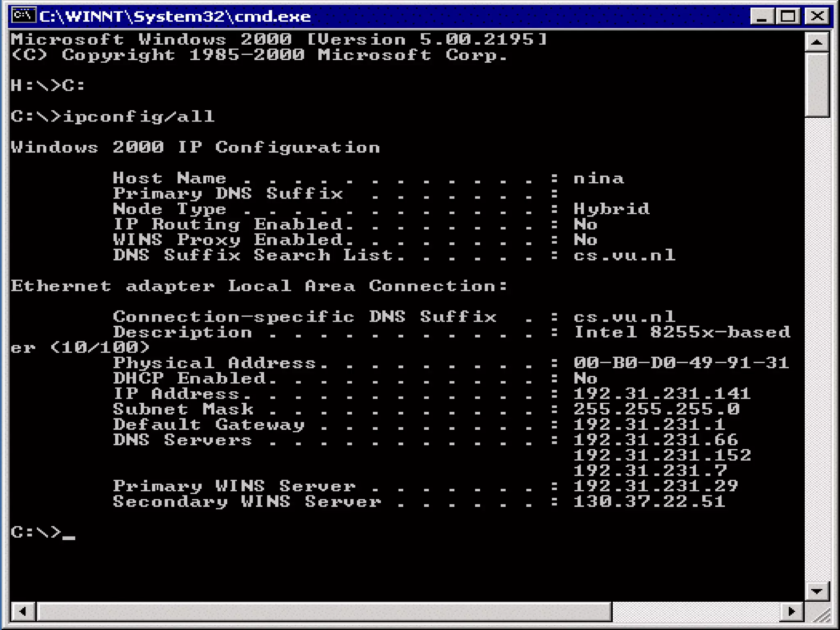Click the horizontal scrollbar left arrow

tap(23, 612)
